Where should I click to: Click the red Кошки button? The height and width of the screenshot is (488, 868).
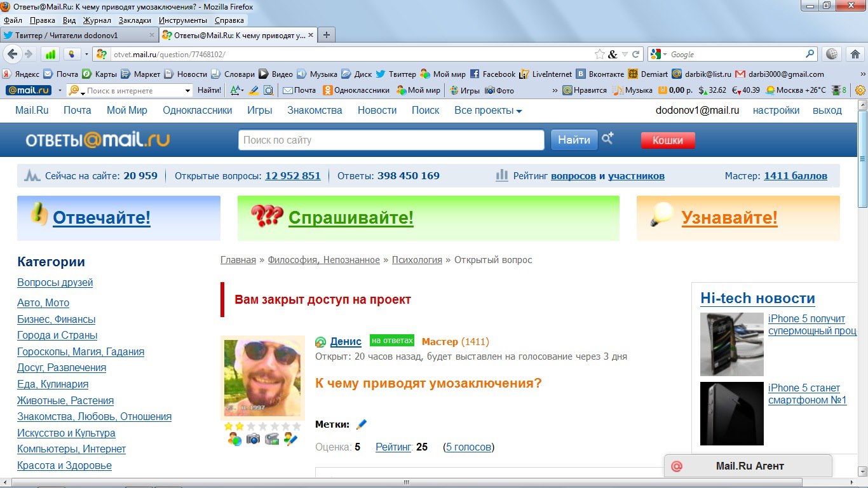(668, 140)
